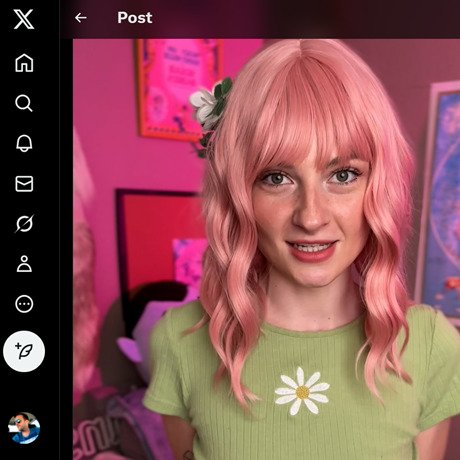Click the Post header title
The height and width of the screenshot is (460, 460).
[x=135, y=18]
